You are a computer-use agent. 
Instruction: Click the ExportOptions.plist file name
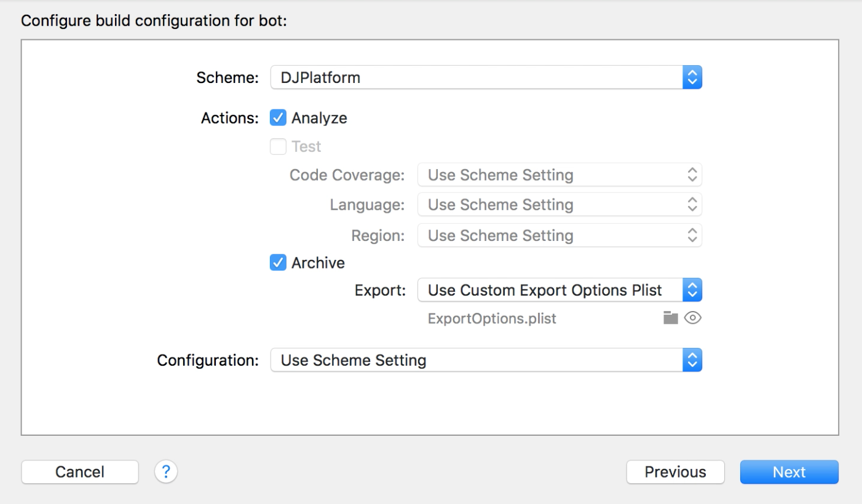[492, 319]
